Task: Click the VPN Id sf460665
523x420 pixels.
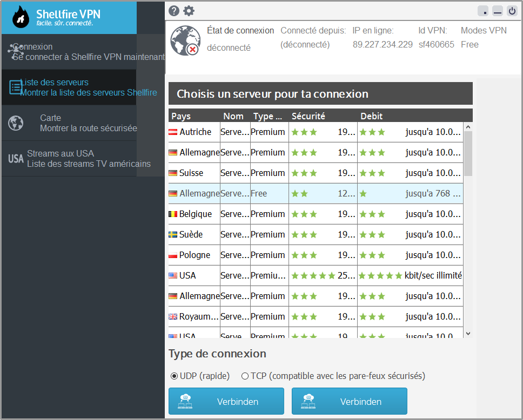Action: pos(436,44)
